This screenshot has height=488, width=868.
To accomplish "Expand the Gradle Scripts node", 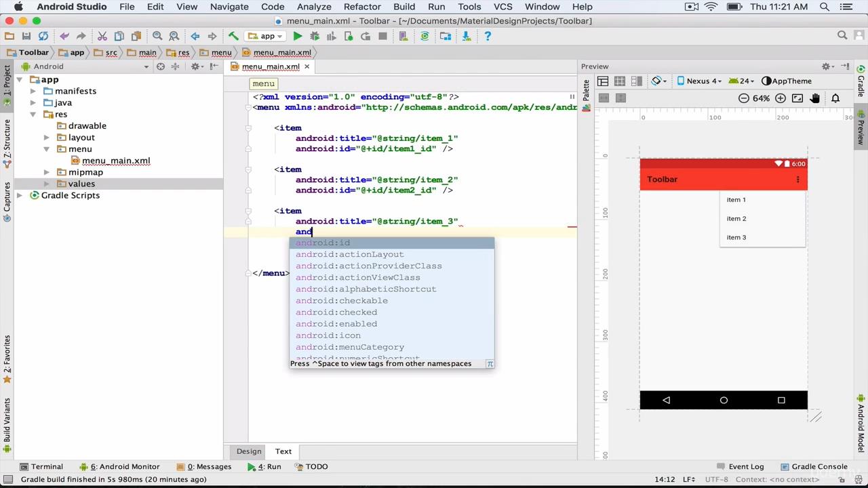I will pos(20,196).
